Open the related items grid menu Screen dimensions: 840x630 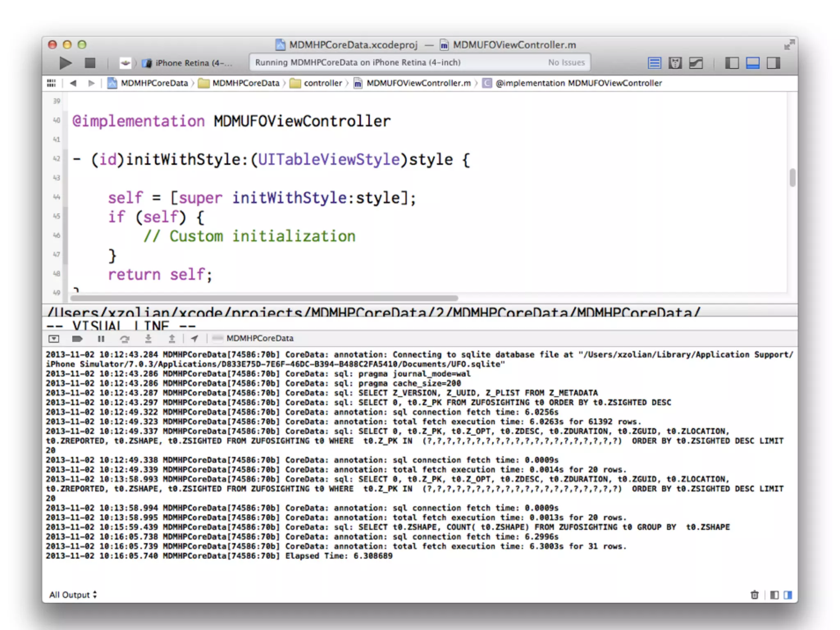[51, 83]
